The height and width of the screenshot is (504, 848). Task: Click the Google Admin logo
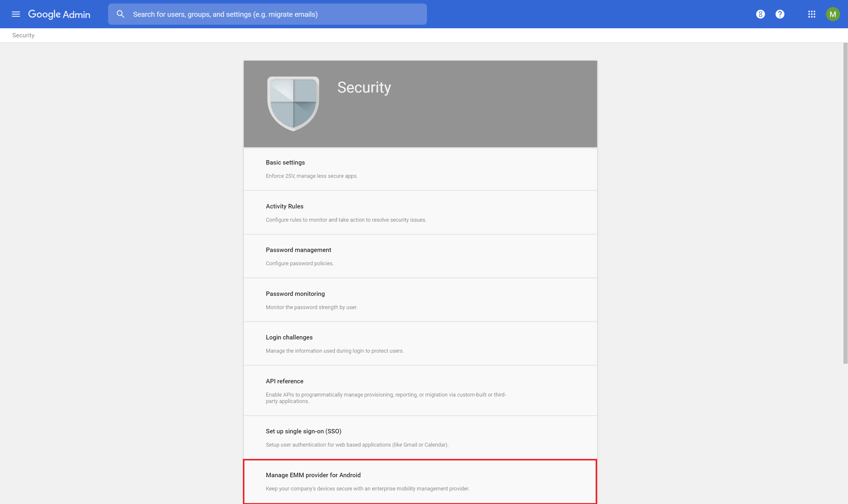click(59, 14)
